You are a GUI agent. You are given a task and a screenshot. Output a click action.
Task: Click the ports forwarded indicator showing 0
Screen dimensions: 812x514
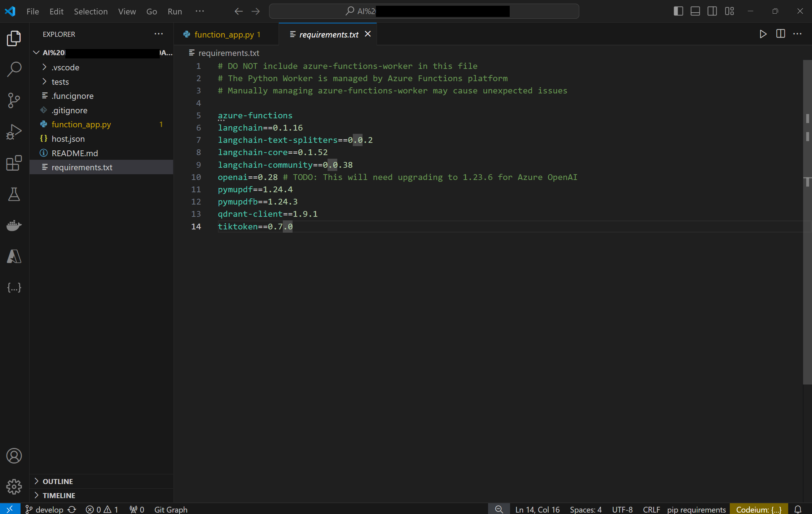(x=137, y=509)
